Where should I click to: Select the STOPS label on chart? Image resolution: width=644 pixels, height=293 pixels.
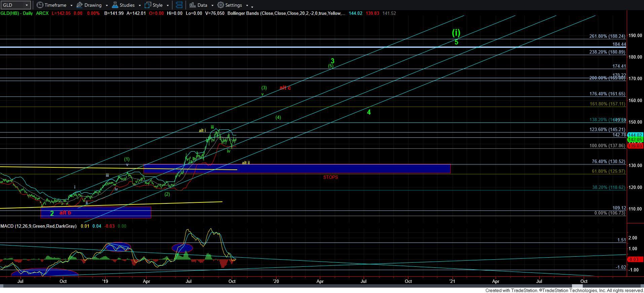330,177
